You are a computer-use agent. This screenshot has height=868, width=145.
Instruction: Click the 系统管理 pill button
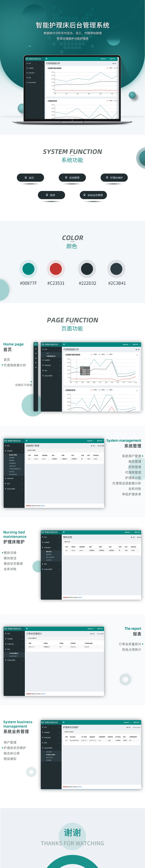[72, 178]
